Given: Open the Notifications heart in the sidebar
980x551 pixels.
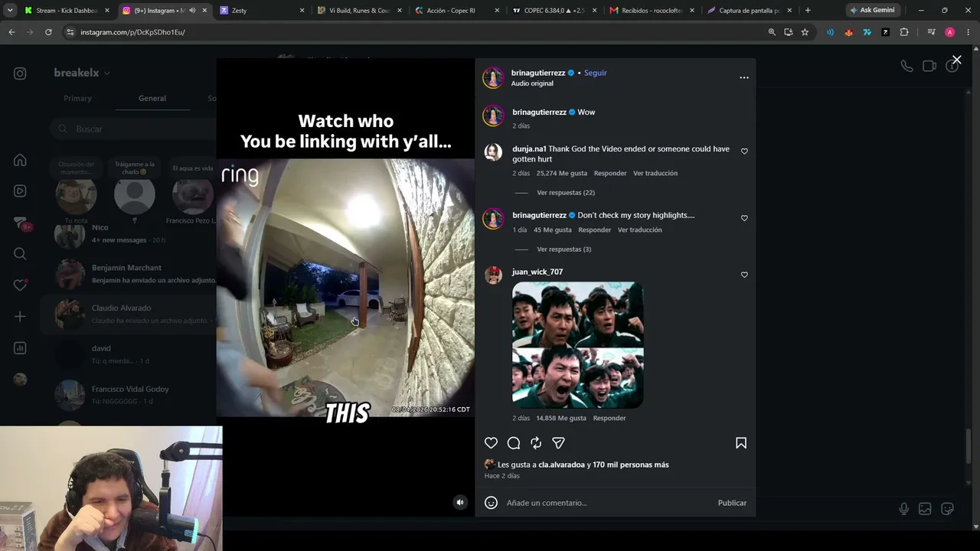Looking at the screenshot, I should pos(20,285).
